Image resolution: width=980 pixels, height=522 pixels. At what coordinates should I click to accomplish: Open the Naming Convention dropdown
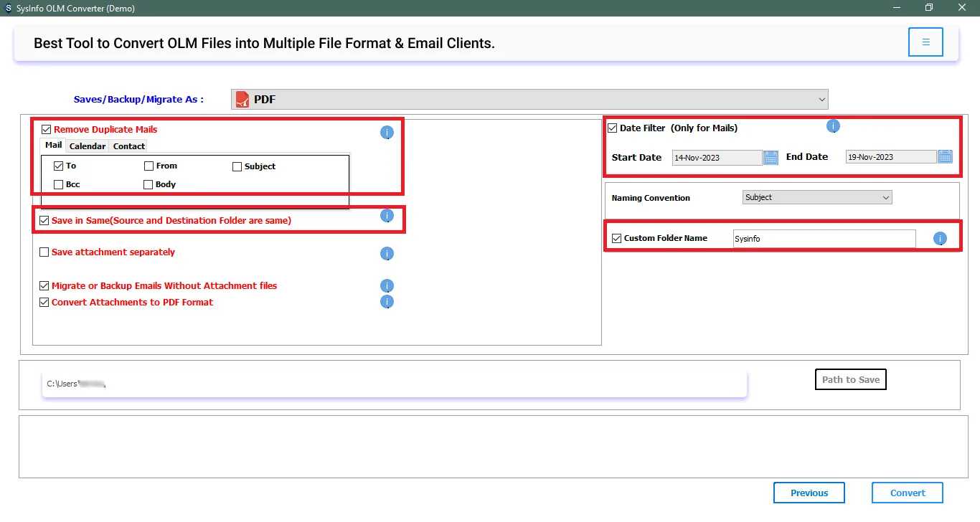pos(816,197)
